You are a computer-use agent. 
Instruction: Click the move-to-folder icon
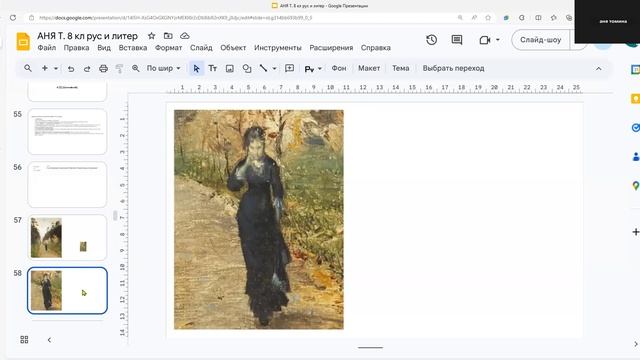(168, 36)
